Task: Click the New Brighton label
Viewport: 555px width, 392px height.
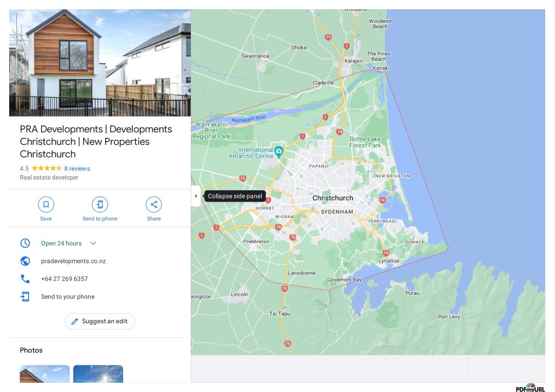Action: pyautogui.click(x=392, y=176)
